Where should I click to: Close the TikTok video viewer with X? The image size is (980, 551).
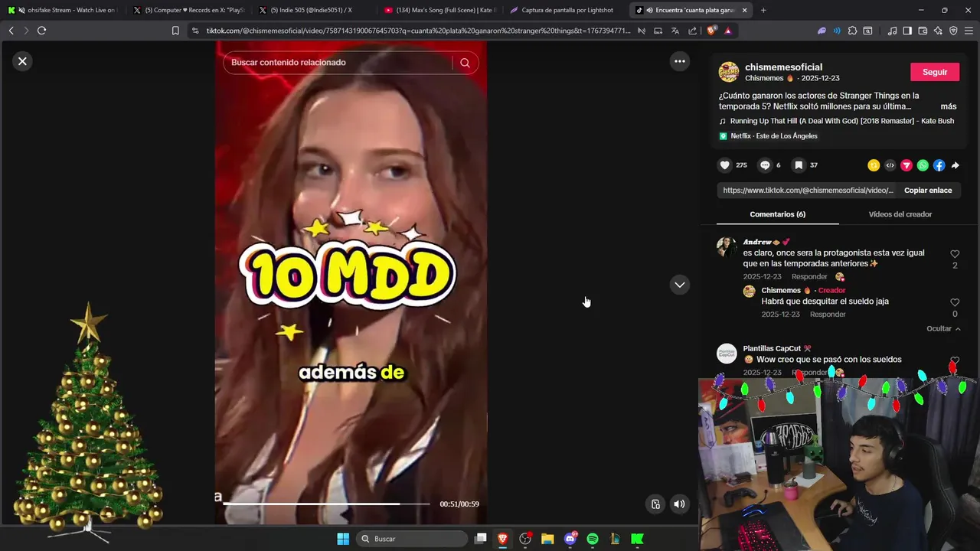click(22, 61)
